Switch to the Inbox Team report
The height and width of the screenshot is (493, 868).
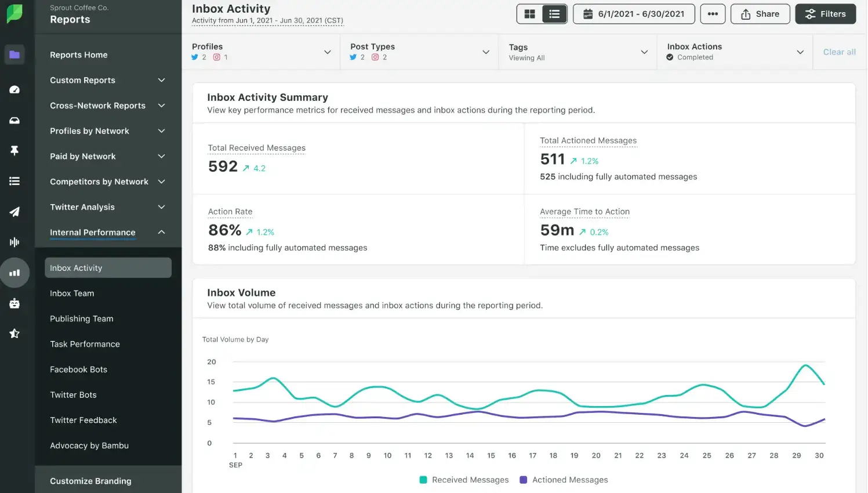[x=72, y=293]
